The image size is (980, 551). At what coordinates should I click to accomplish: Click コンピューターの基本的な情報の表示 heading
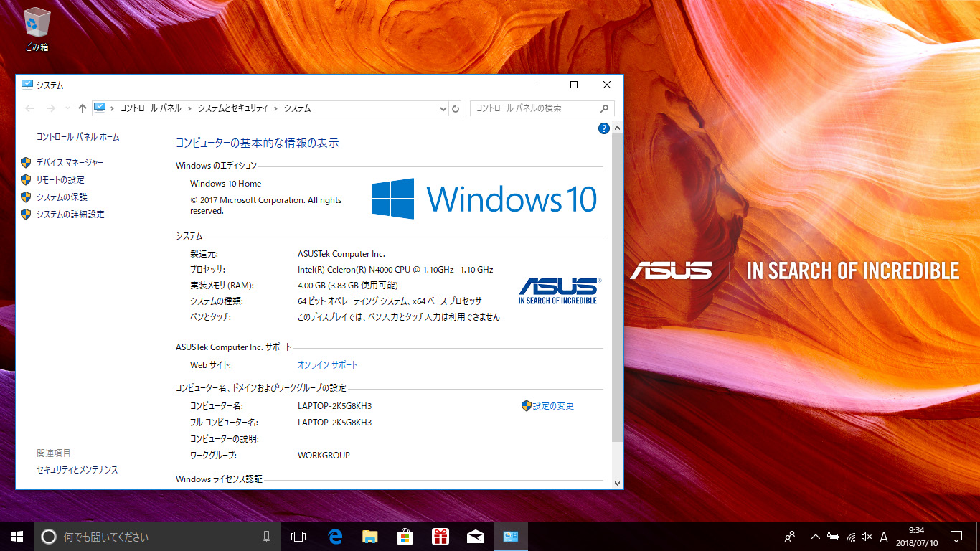[258, 143]
